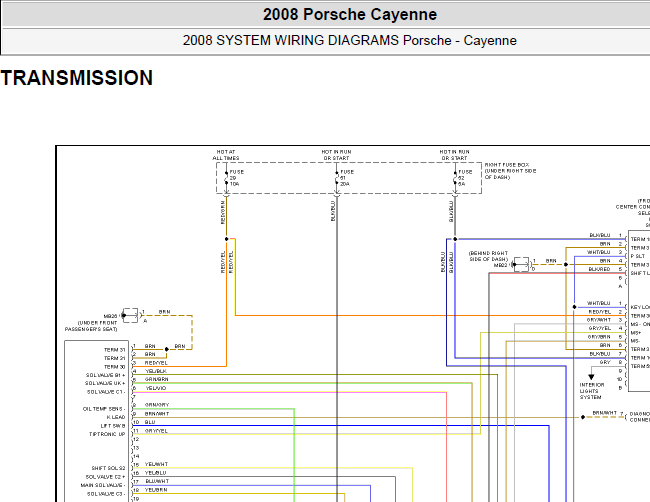
Task: Click the 'BLU/WHT' wire label at pin 17
Action: click(x=157, y=482)
